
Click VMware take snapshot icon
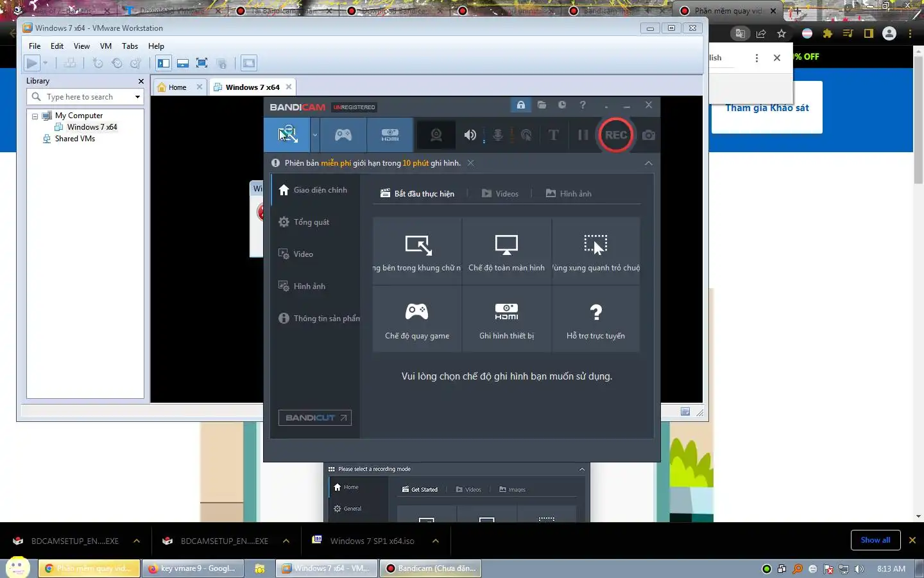98,63
